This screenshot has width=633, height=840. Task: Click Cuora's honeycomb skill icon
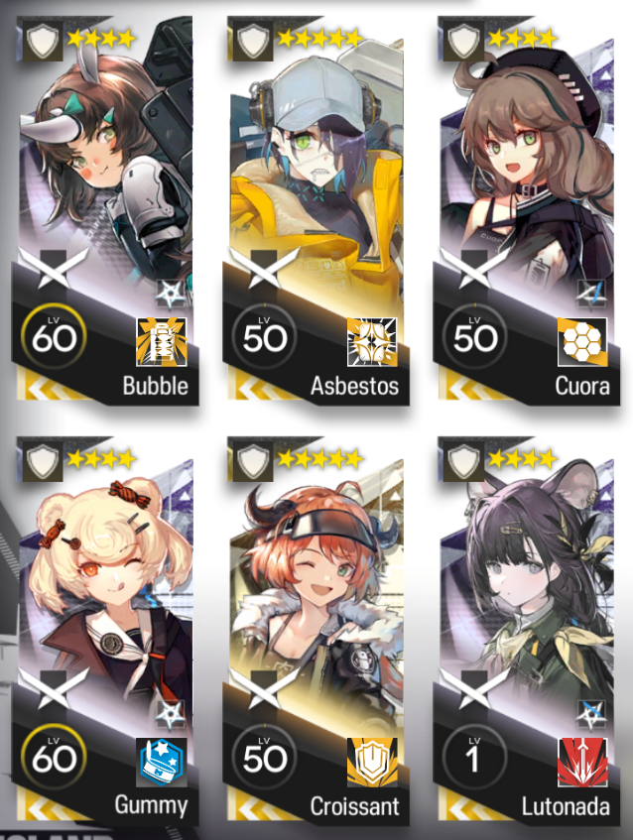(582, 342)
